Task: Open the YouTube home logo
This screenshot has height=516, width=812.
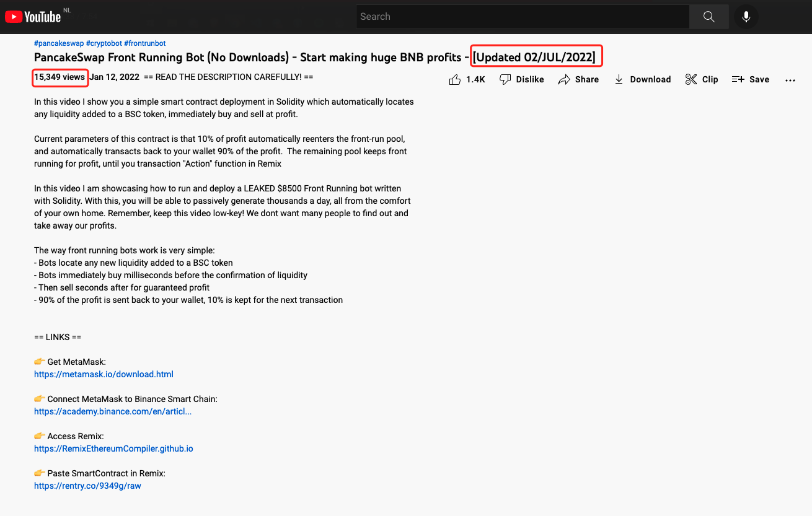Action: click(33, 17)
